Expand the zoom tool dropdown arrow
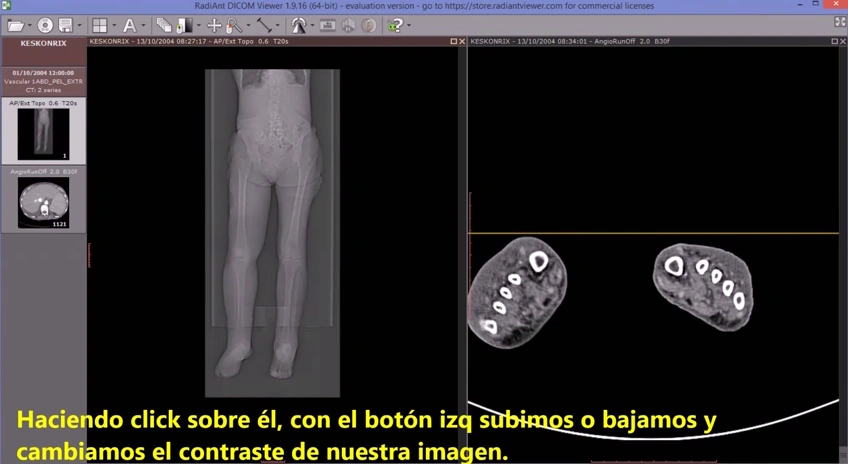848x464 pixels. coord(248,25)
